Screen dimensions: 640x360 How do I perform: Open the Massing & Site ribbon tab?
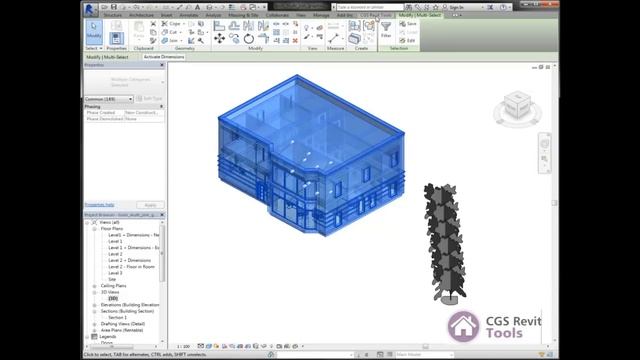point(243,15)
